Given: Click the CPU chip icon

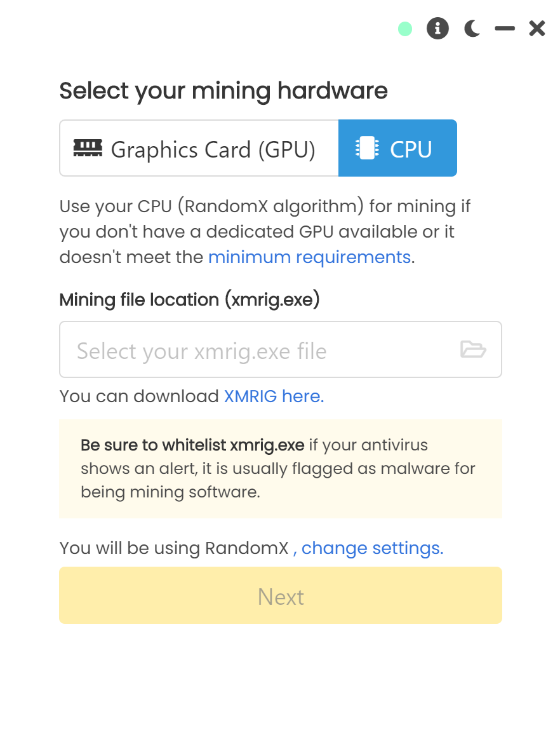Looking at the screenshot, I should click(x=368, y=148).
